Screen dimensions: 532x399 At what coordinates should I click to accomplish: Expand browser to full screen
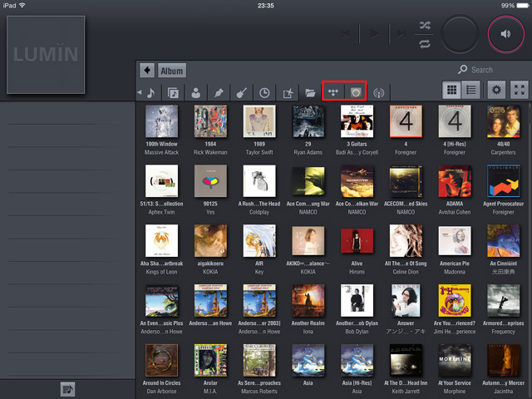tap(520, 91)
